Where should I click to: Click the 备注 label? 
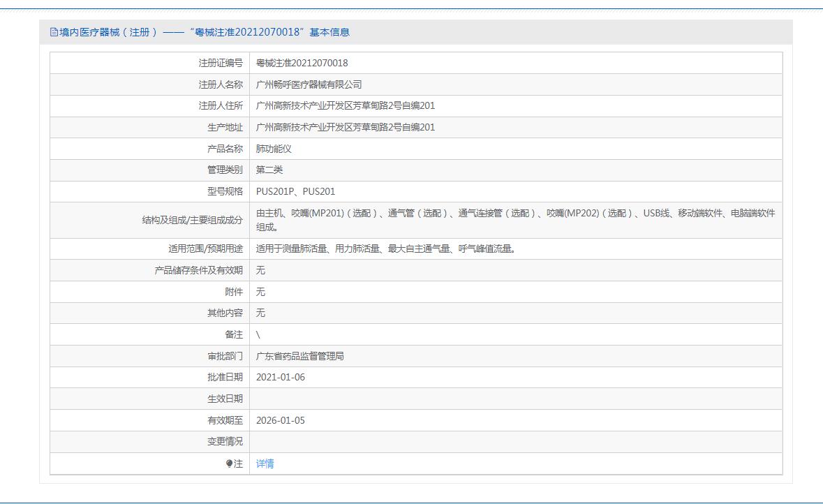[234, 334]
